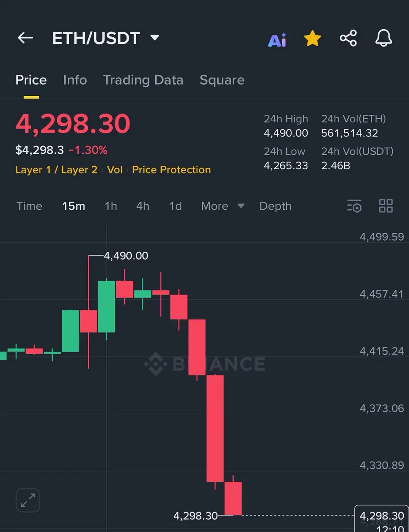
Task: Select the 1d chart interval
Action: (175, 206)
